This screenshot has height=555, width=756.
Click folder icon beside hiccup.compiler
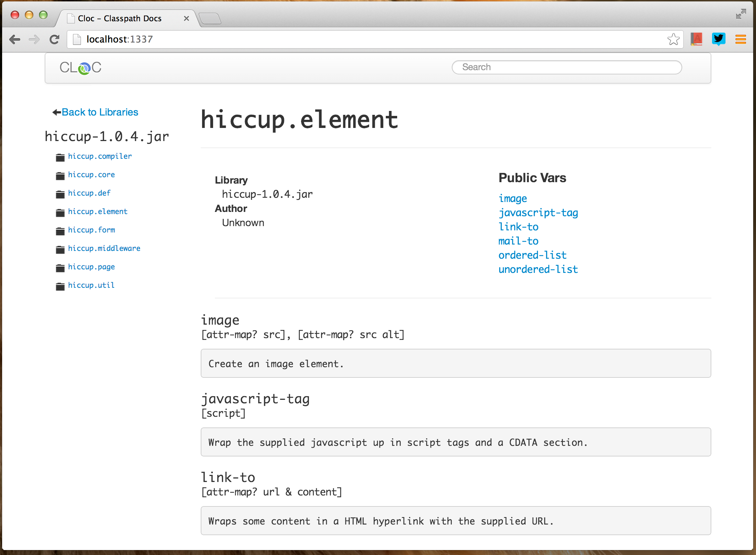60,157
